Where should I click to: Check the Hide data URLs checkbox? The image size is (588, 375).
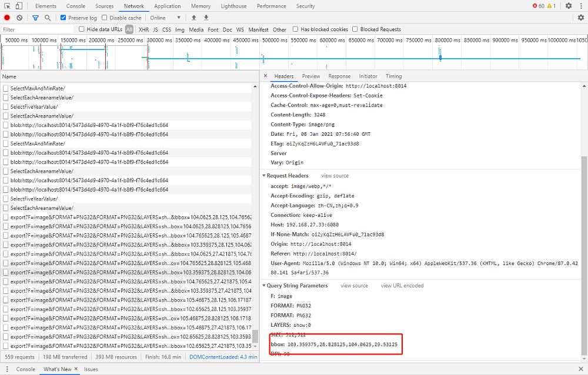tap(81, 29)
